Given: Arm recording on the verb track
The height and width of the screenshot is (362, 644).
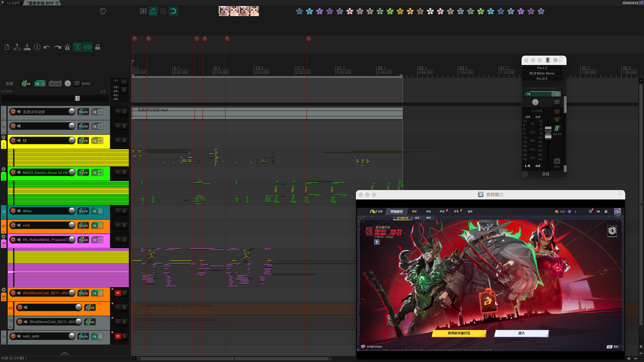Looking at the screenshot, I should [13, 225].
